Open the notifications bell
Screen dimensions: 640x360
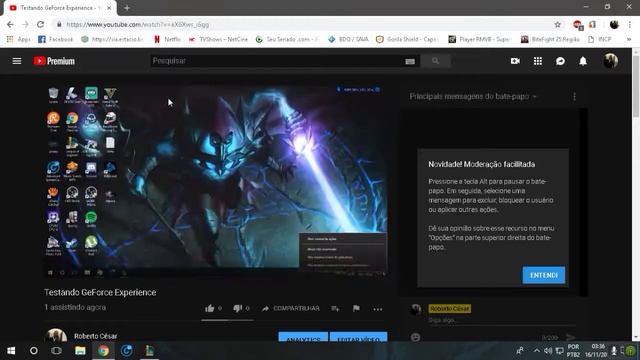583,61
